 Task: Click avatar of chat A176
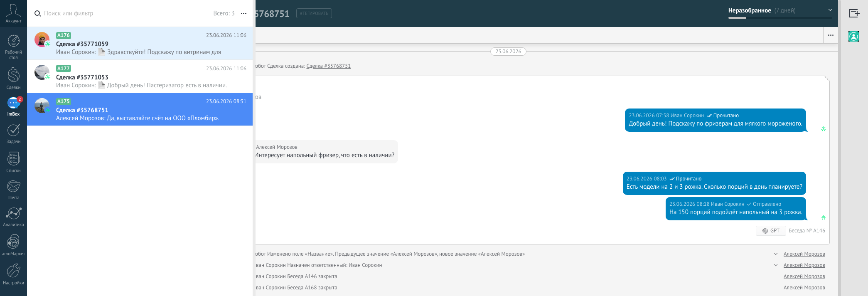click(42, 39)
